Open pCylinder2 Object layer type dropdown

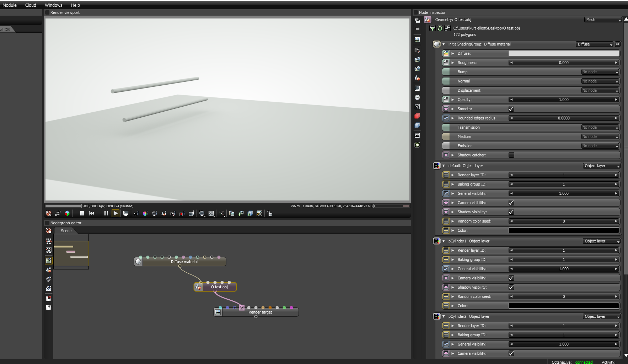[602, 316]
